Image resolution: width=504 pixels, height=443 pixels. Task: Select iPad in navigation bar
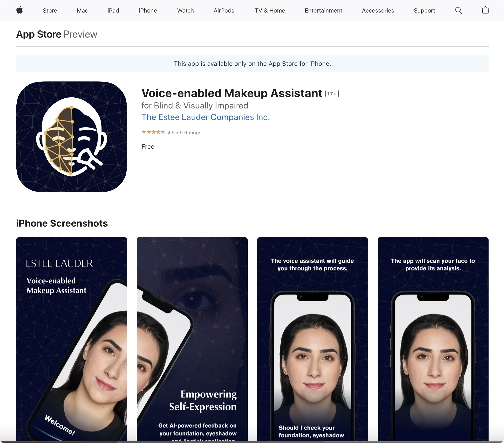(113, 11)
